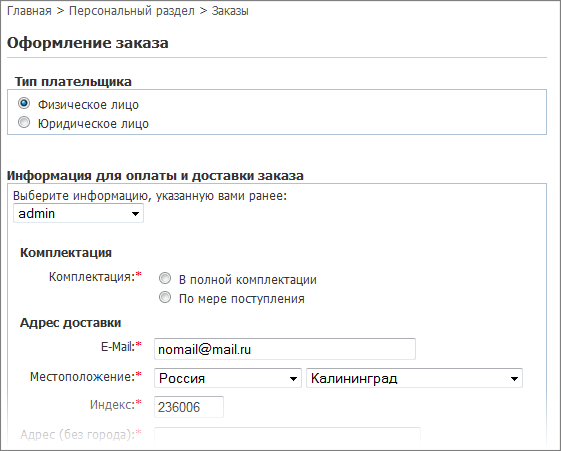Click the E-Mail field with nomail@mail.ru
561x451 pixels.
(285, 349)
